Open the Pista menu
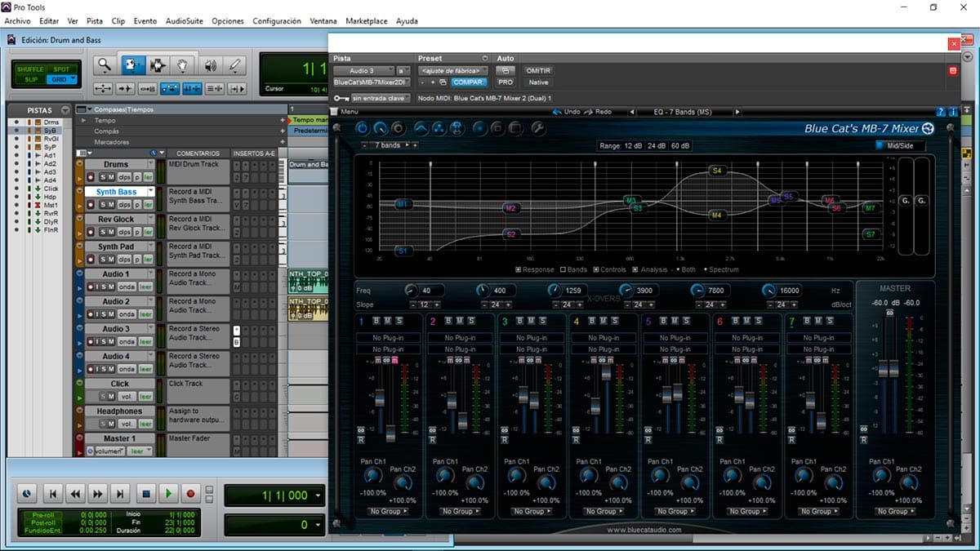This screenshot has width=980, height=551. (x=95, y=20)
